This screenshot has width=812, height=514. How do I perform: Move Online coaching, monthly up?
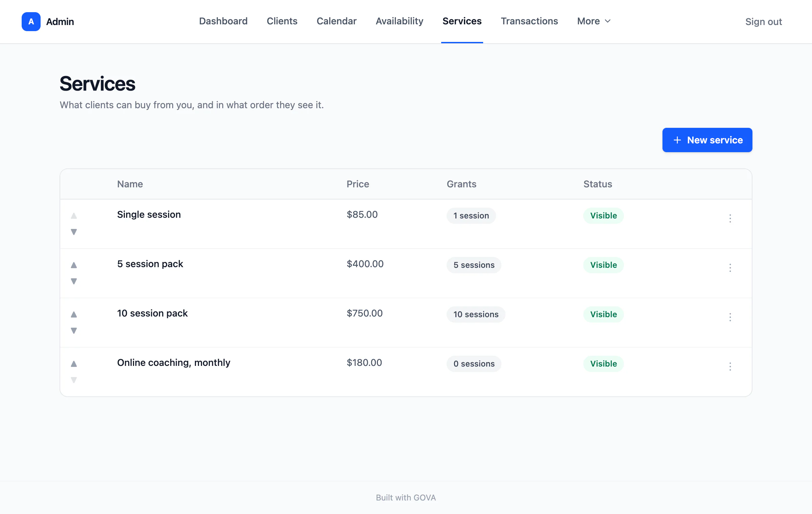coord(74,364)
